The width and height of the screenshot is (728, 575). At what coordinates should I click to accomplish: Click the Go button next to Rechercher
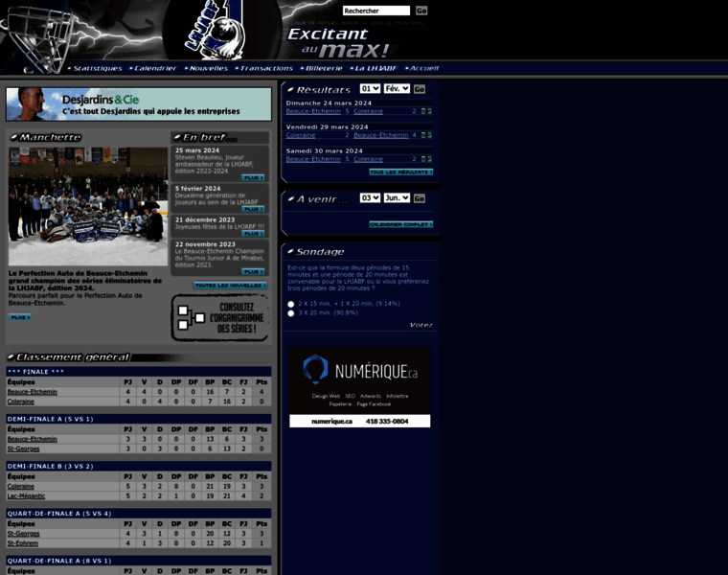click(421, 11)
